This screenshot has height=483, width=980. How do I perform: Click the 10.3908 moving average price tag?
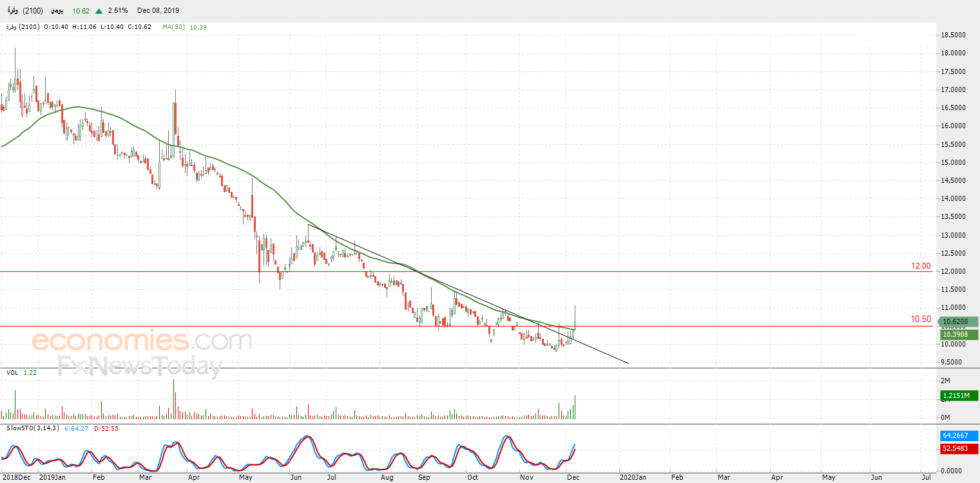(958, 334)
